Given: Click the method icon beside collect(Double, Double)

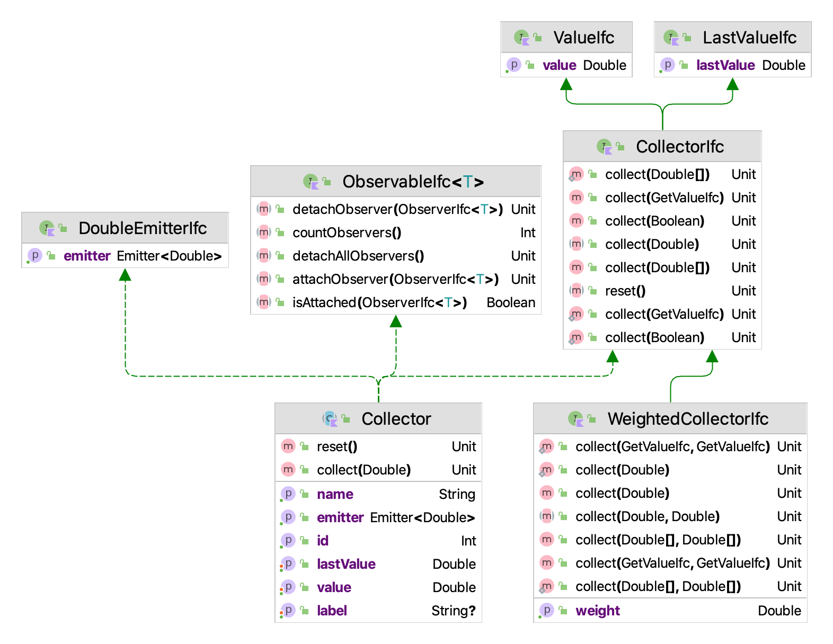Looking at the screenshot, I should pyautogui.click(x=547, y=516).
